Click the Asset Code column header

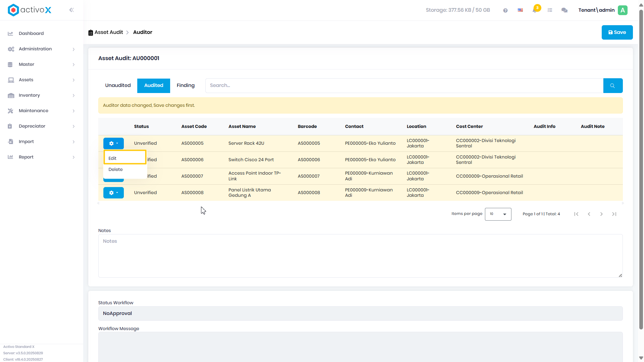pyautogui.click(x=194, y=127)
